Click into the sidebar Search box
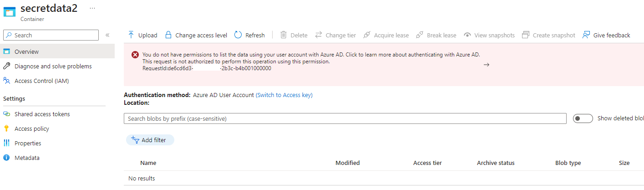644x190 pixels. [51, 35]
